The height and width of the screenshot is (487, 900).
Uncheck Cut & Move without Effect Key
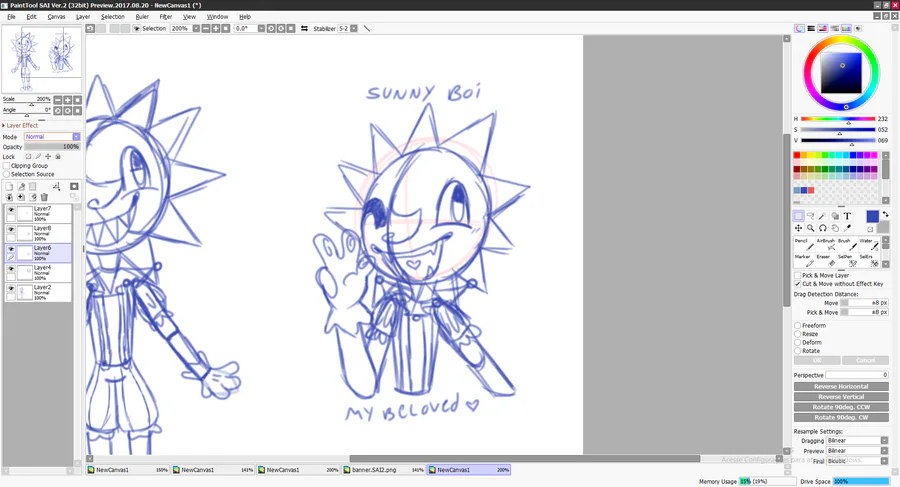pos(797,284)
